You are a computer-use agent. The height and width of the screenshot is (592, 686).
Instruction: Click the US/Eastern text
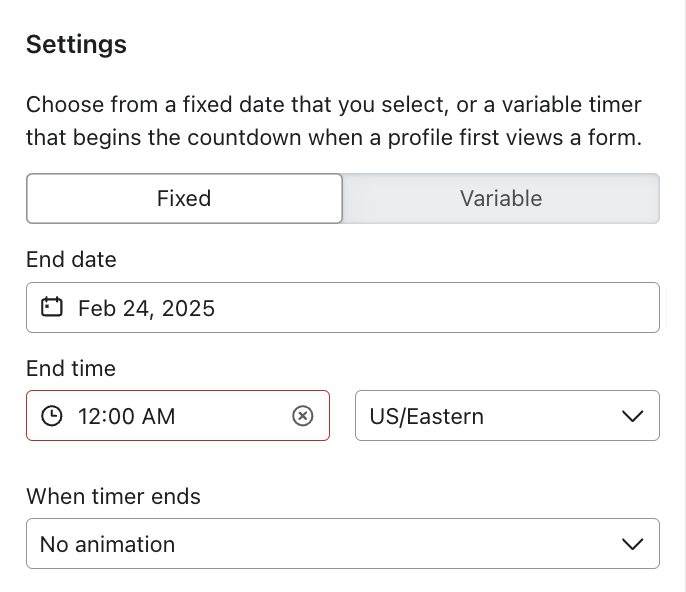(426, 416)
